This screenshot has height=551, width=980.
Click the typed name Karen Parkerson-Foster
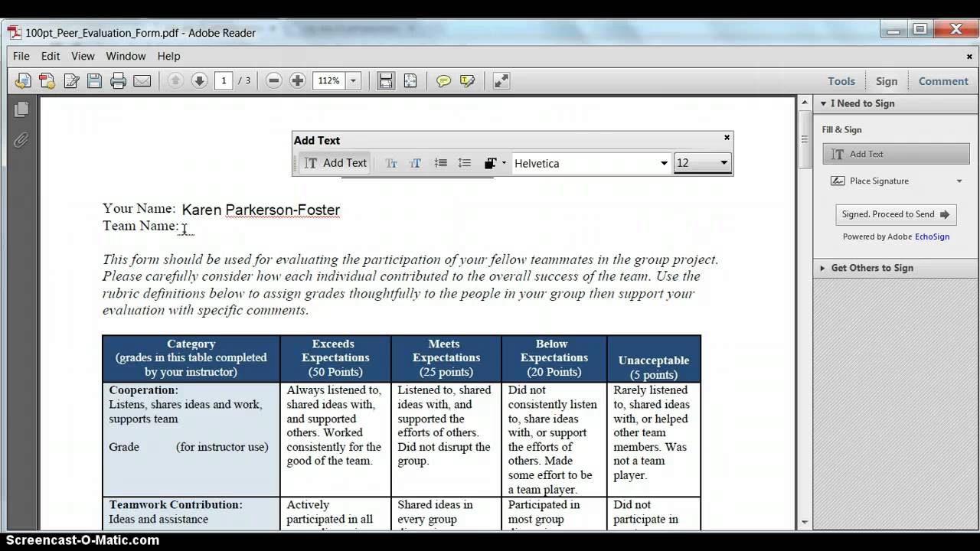pyautogui.click(x=260, y=210)
